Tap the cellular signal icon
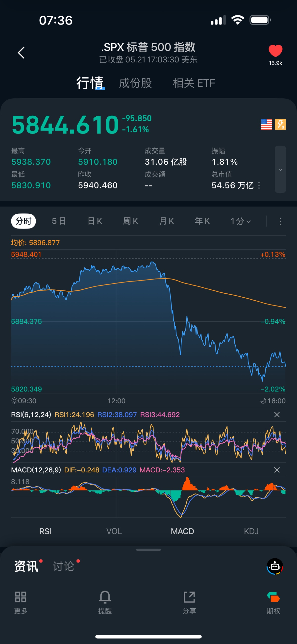The height and width of the screenshot is (644, 297). pyautogui.click(x=218, y=20)
